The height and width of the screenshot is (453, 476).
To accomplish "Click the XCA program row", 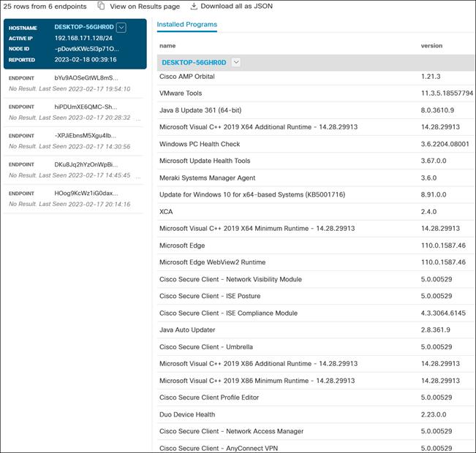I will [x=316, y=211].
